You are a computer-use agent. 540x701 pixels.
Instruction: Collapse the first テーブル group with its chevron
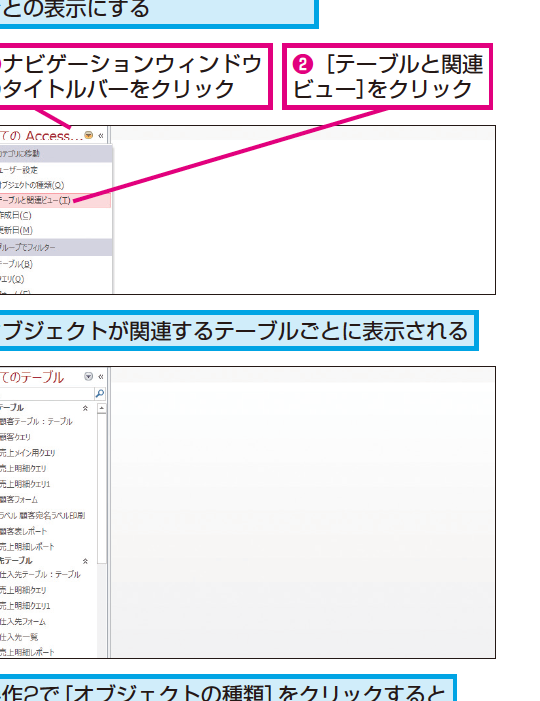[85, 408]
